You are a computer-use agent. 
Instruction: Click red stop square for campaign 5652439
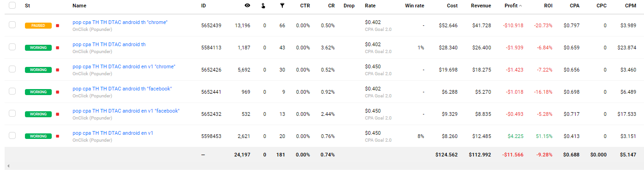(x=57, y=25)
